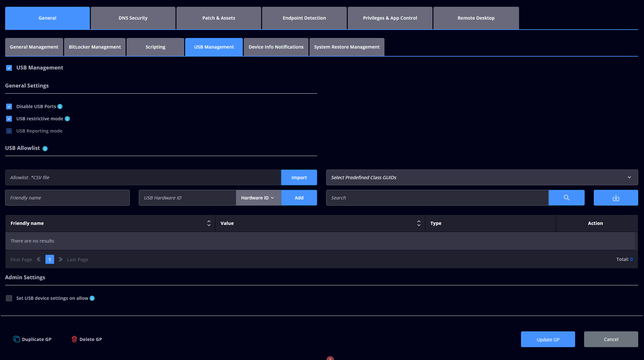Open info icon beside USB restrictive mode
This screenshot has height=360, width=644.
[x=67, y=119]
